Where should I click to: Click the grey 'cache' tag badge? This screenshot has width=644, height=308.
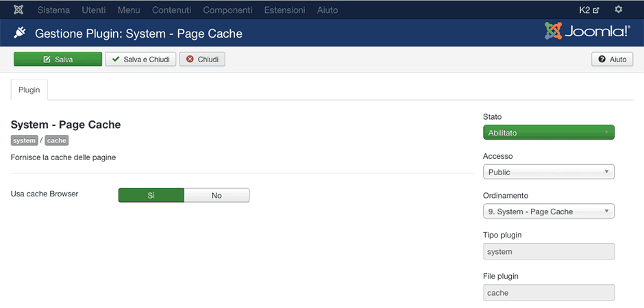click(57, 140)
